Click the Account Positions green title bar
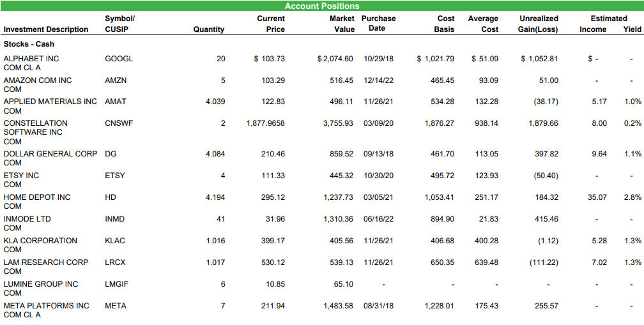The image size is (644, 325). pos(322,6)
